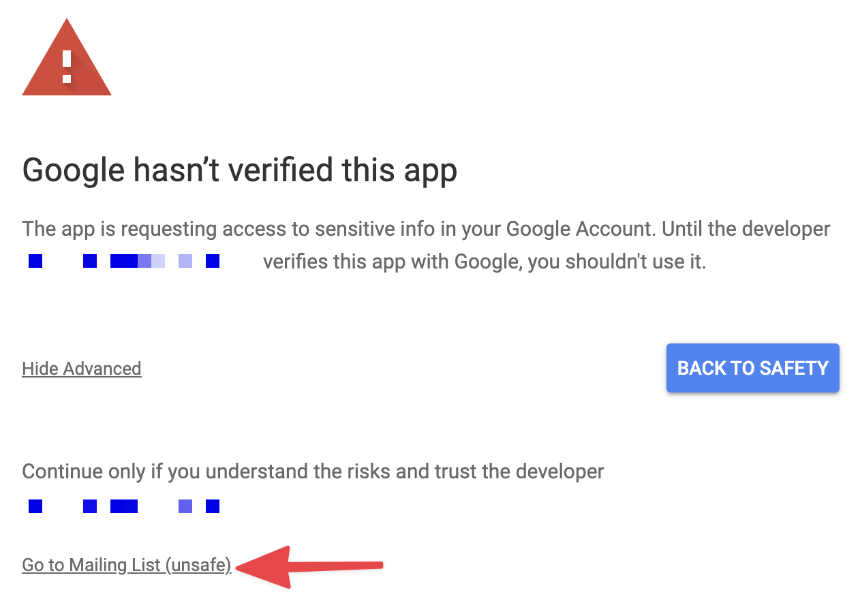
Task: Click the white exclamation mark in the triangle
Action: click(x=67, y=66)
